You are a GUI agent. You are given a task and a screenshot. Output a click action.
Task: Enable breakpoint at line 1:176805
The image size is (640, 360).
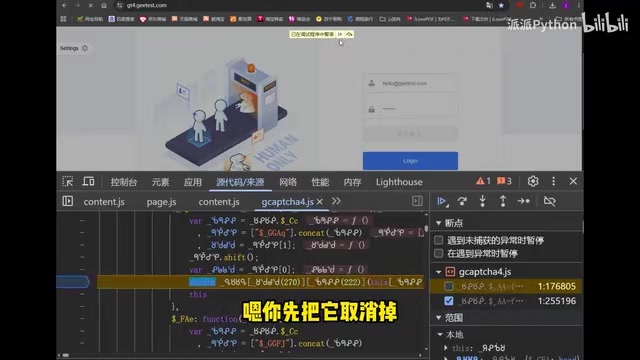tap(449, 286)
